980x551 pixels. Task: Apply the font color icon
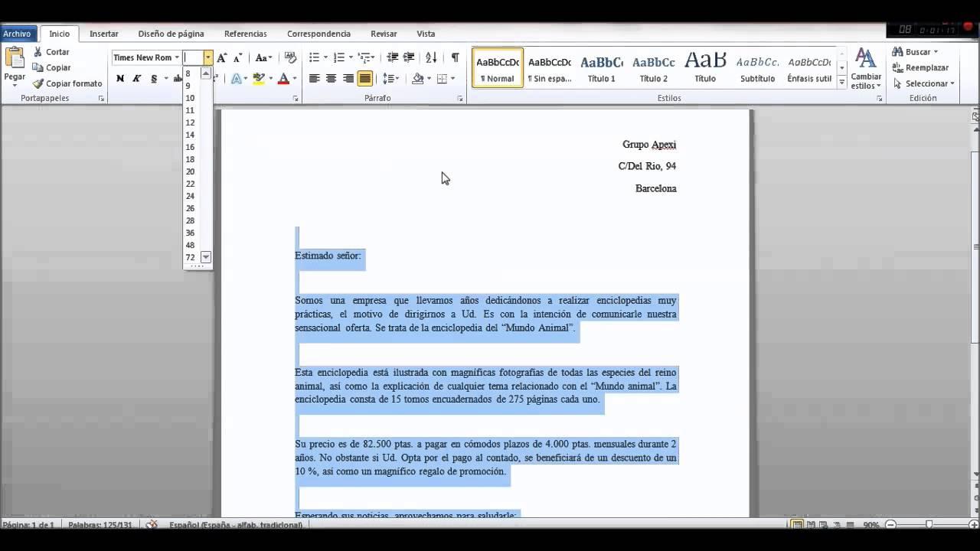pos(283,77)
